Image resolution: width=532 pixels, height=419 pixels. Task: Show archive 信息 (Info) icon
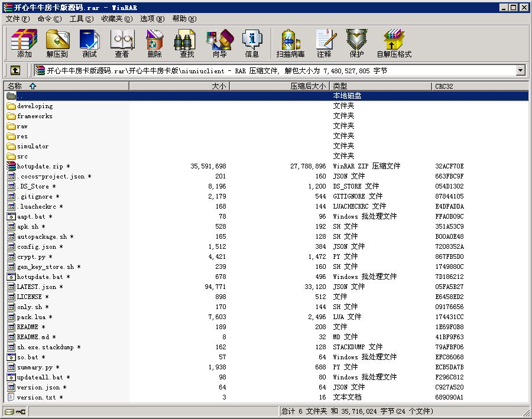tap(252, 44)
